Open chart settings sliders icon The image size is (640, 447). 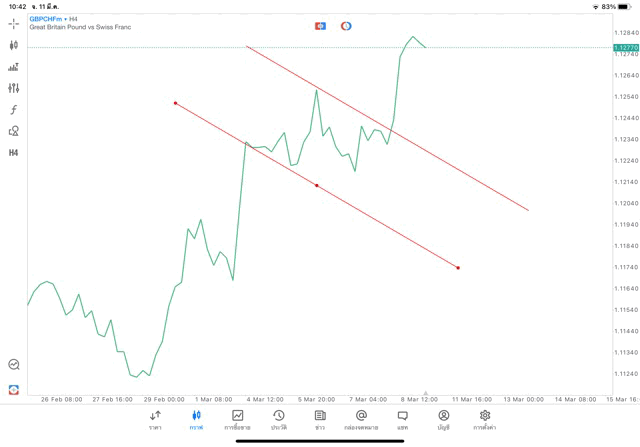pos(14,88)
